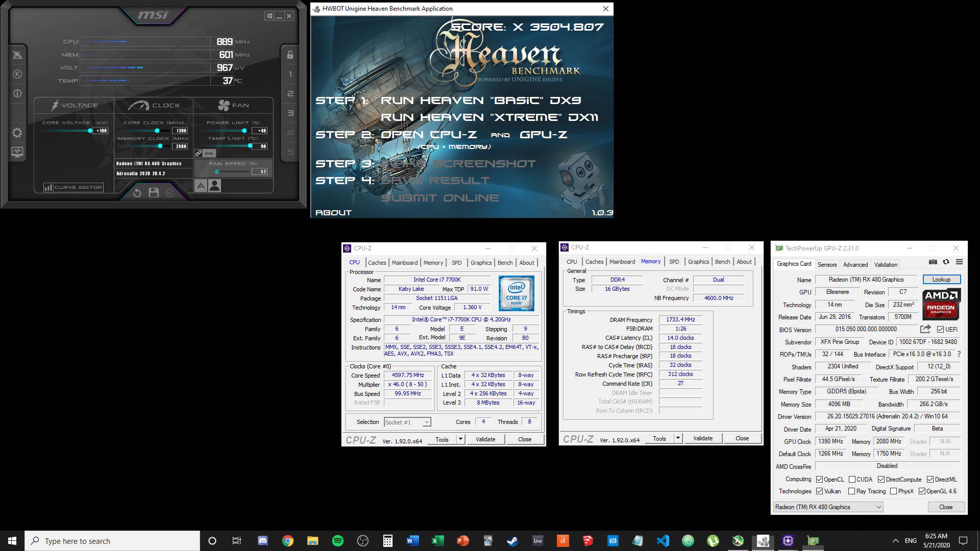Viewport: 980px width, 551px height.
Task: Open Discord from the taskbar
Action: pyautogui.click(x=263, y=541)
